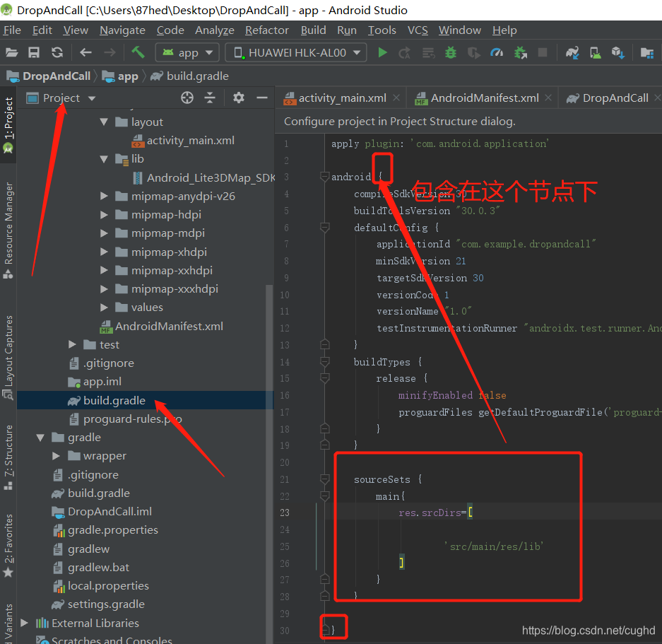Close the activity_main.xml tab

[396, 98]
